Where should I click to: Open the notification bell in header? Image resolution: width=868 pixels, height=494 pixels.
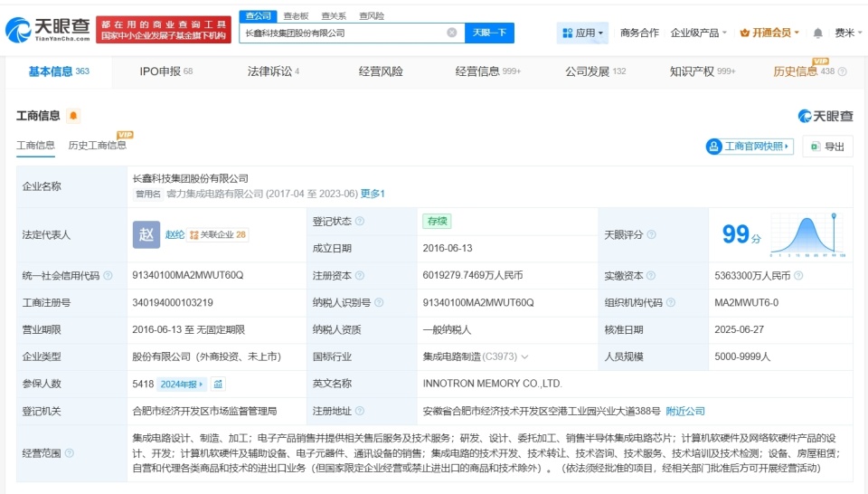tap(817, 33)
